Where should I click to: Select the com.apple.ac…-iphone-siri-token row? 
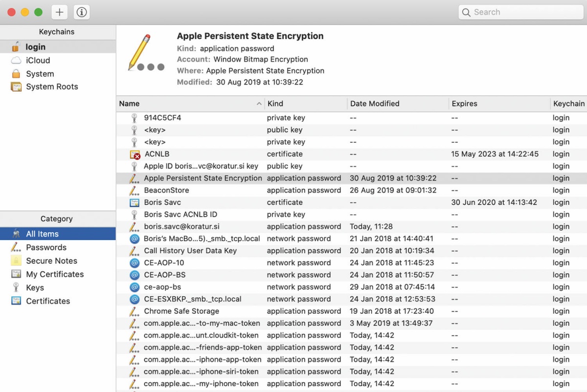click(352, 372)
